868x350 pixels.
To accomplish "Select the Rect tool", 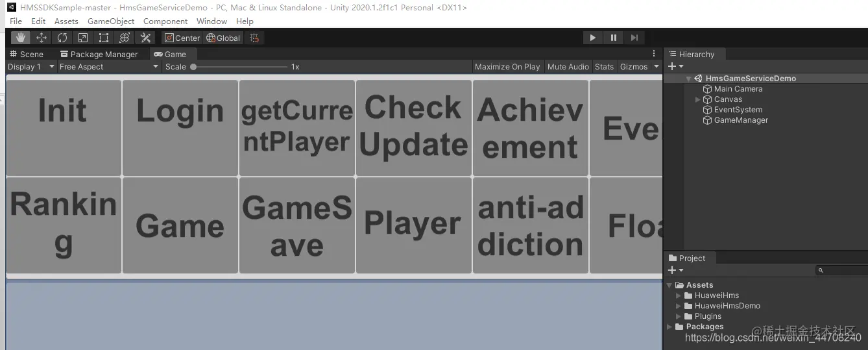I will click(x=104, y=38).
